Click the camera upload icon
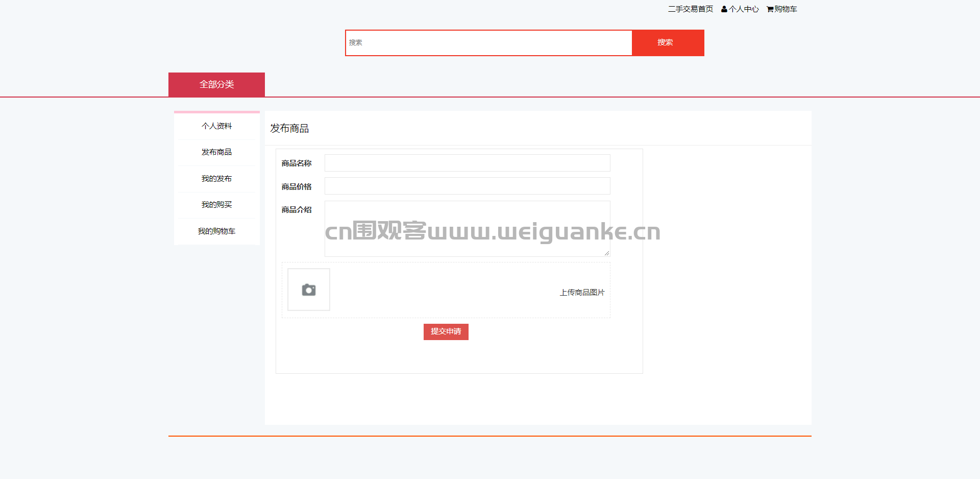This screenshot has width=980, height=479. tap(309, 290)
